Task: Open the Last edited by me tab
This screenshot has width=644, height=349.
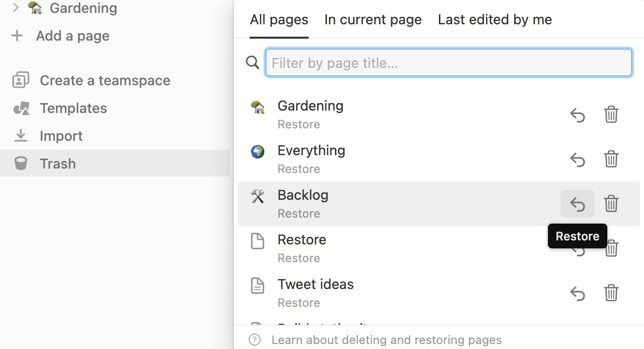Action: 494,19
